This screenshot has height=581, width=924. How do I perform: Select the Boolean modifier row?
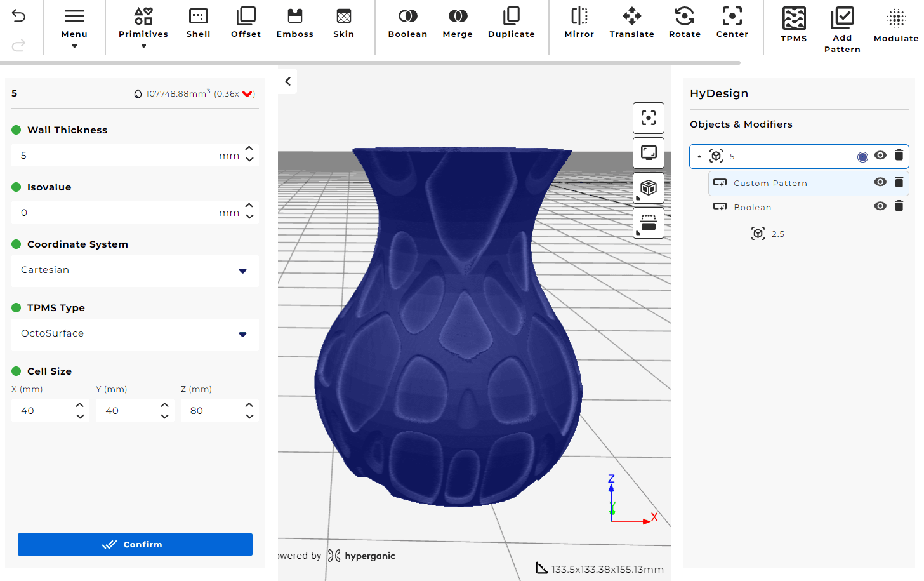808,207
